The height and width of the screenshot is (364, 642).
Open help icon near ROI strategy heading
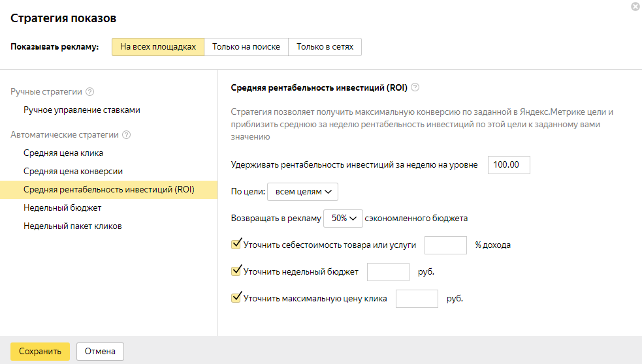[415, 87]
